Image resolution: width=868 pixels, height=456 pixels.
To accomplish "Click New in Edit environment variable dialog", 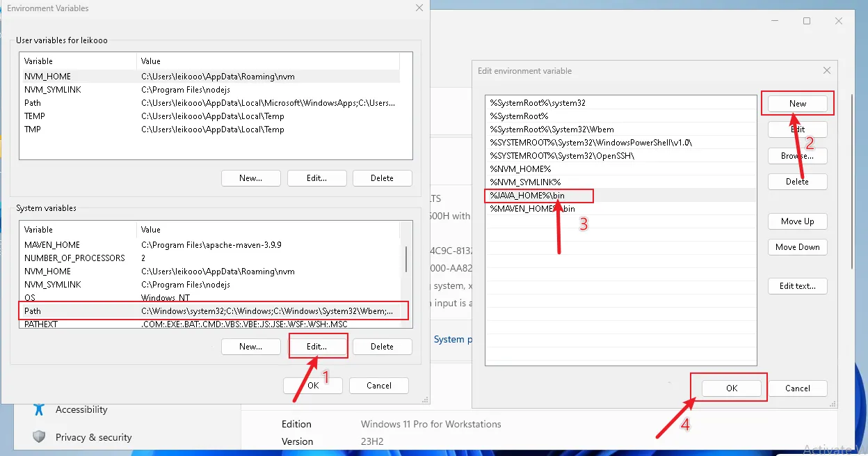I will (797, 104).
